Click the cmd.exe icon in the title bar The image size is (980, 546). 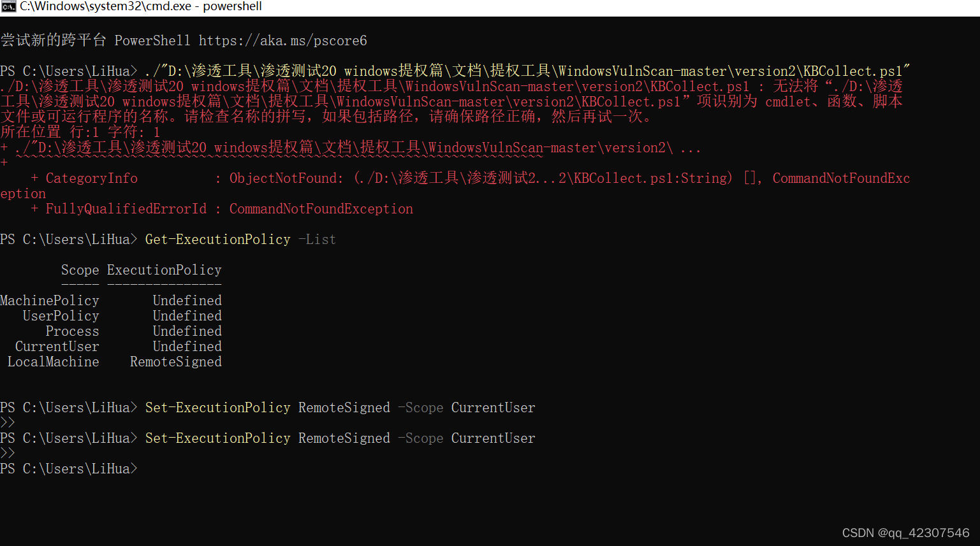coord(8,6)
